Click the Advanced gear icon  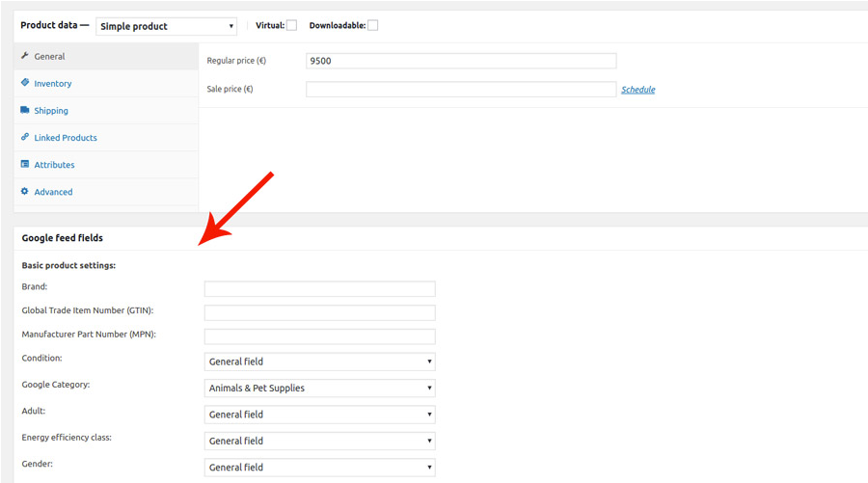point(25,192)
